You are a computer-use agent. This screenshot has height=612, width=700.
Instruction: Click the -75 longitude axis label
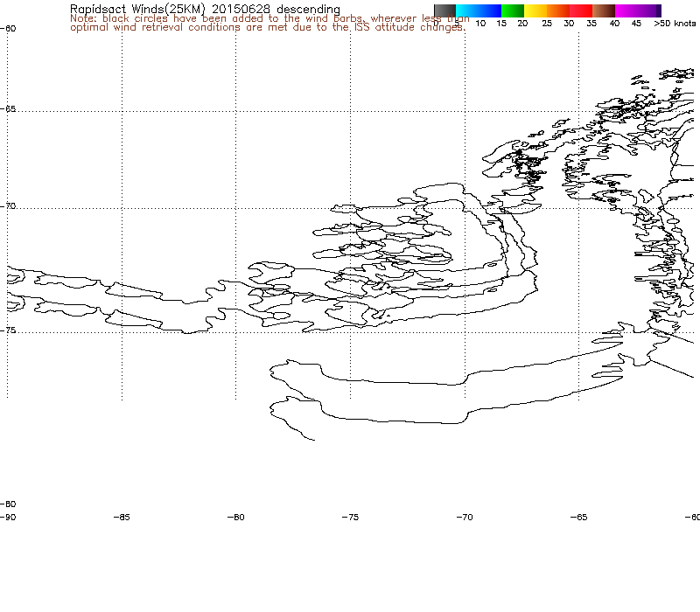click(x=351, y=518)
